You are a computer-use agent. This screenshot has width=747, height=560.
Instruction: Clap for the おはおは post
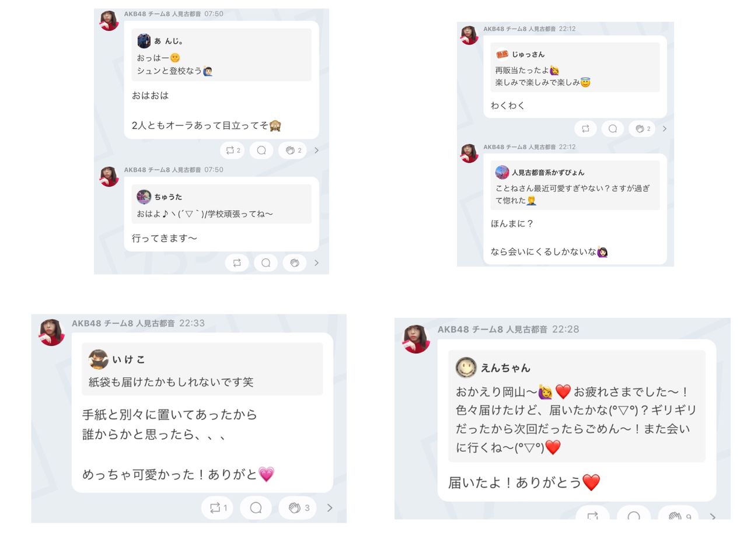pyautogui.click(x=294, y=150)
